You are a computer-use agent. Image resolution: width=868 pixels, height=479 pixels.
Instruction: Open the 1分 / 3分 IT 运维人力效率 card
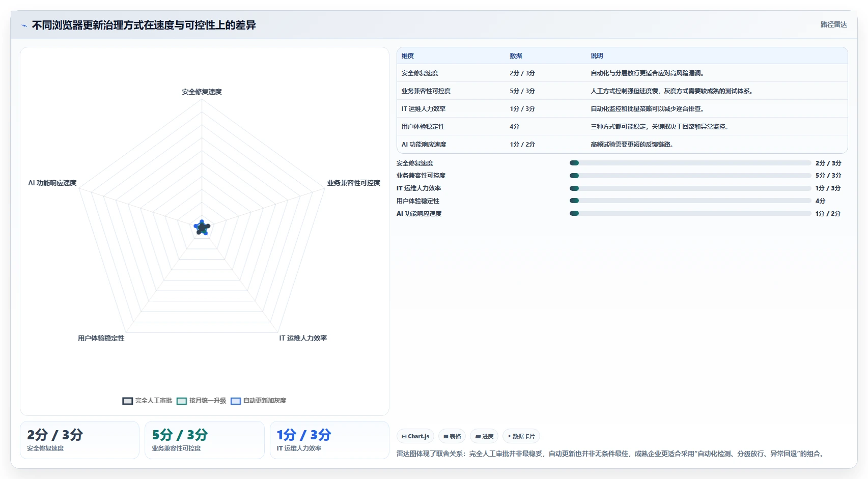[329, 440]
